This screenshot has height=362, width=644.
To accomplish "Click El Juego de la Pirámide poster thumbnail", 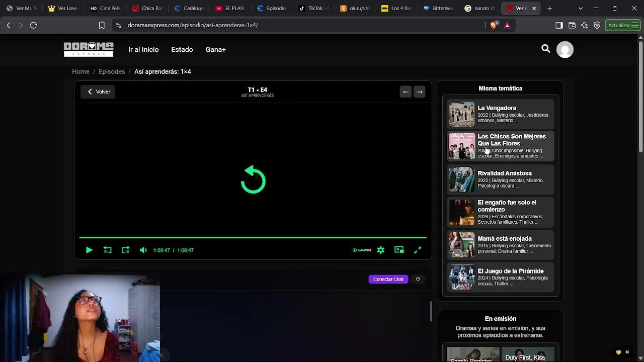I will pos(462,277).
